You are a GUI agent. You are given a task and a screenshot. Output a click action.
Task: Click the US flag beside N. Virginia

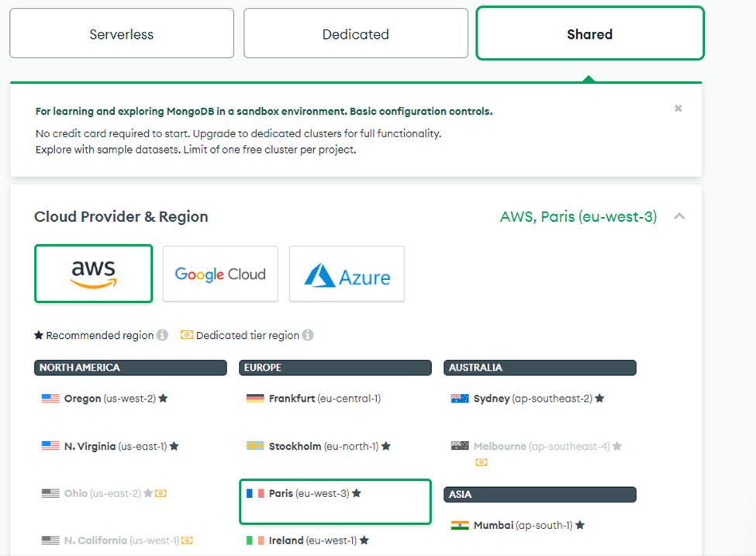50,446
